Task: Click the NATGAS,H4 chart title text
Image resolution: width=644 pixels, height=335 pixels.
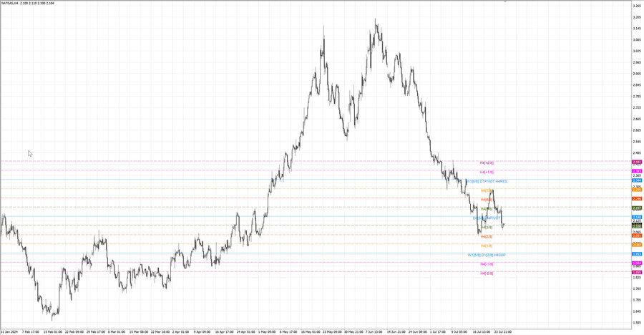Action: [x=9, y=4]
